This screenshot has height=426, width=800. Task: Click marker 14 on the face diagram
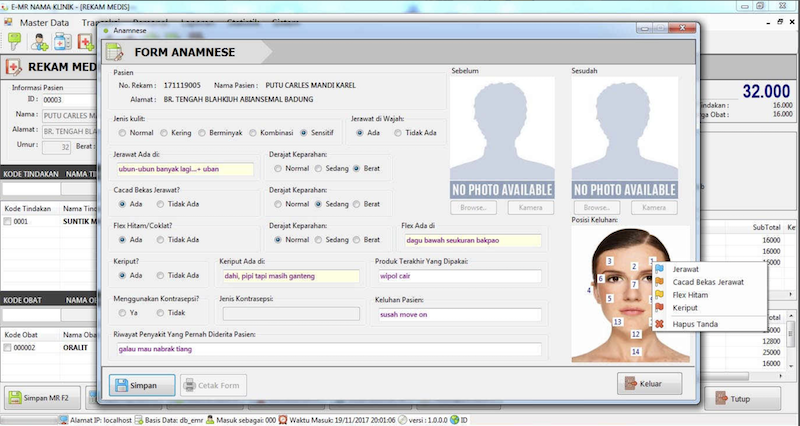635,351
